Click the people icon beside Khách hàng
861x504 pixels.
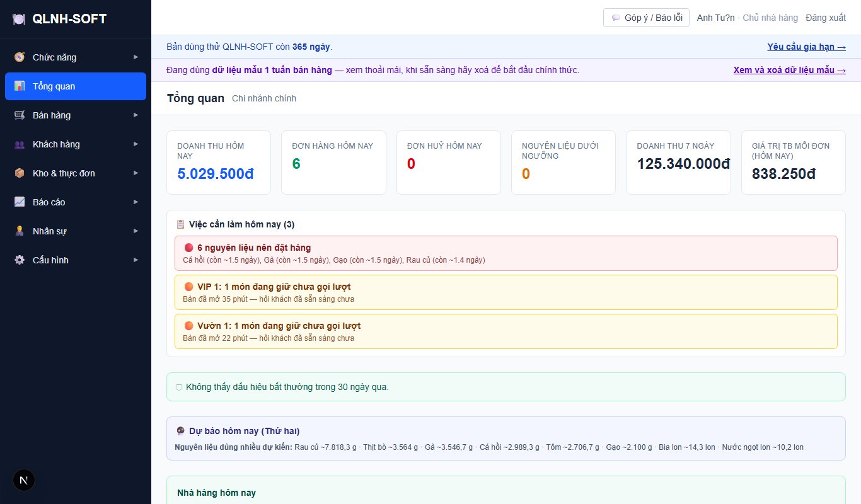pyautogui.click(x=20, y=144)
